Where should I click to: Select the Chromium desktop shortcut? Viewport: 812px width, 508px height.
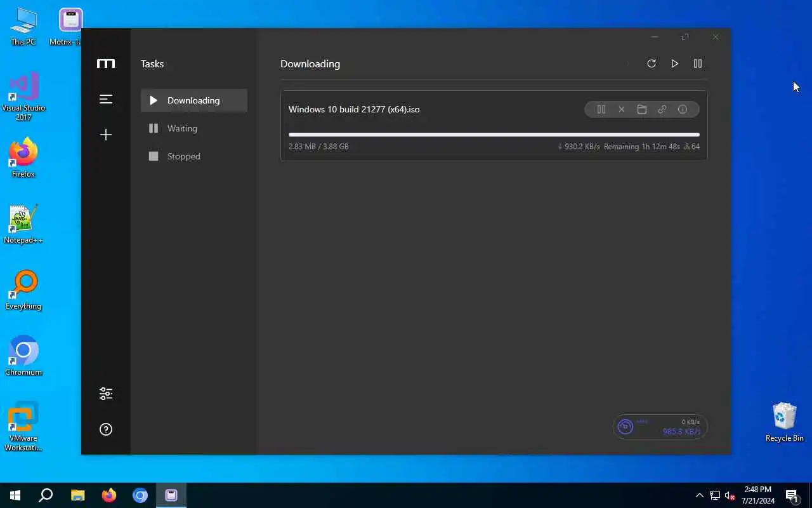coord(23,356)
